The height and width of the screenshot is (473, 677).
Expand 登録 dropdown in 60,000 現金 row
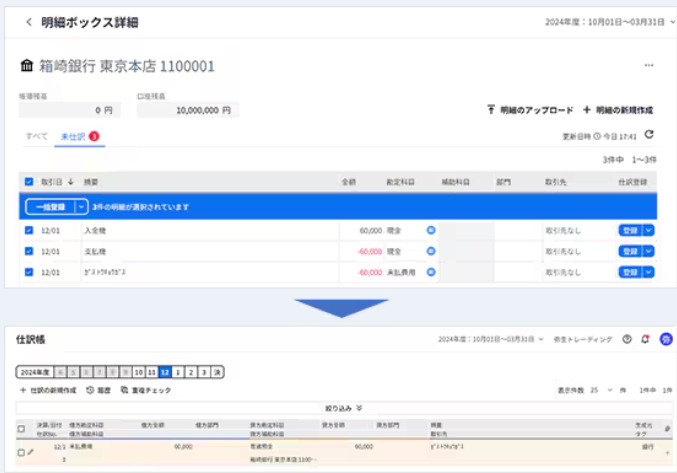(x=649, y=230)
